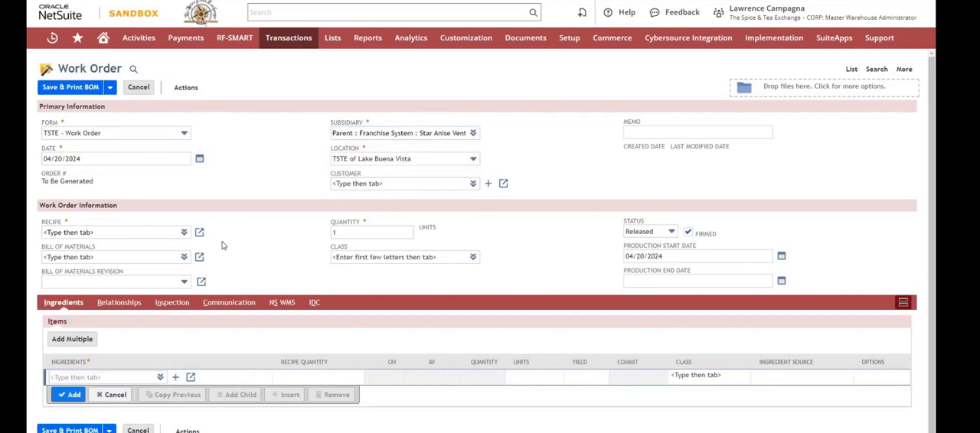Open the Feedback speech bubble icon

[655, 12]
